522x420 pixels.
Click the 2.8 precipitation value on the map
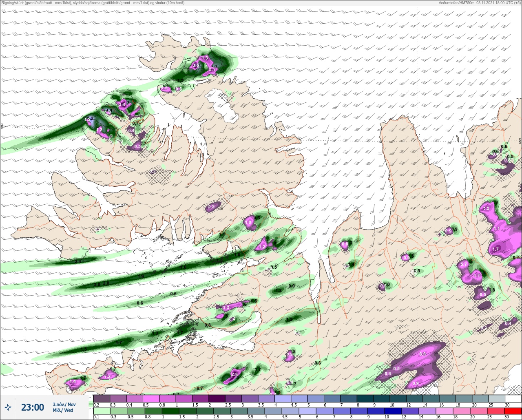234,374
